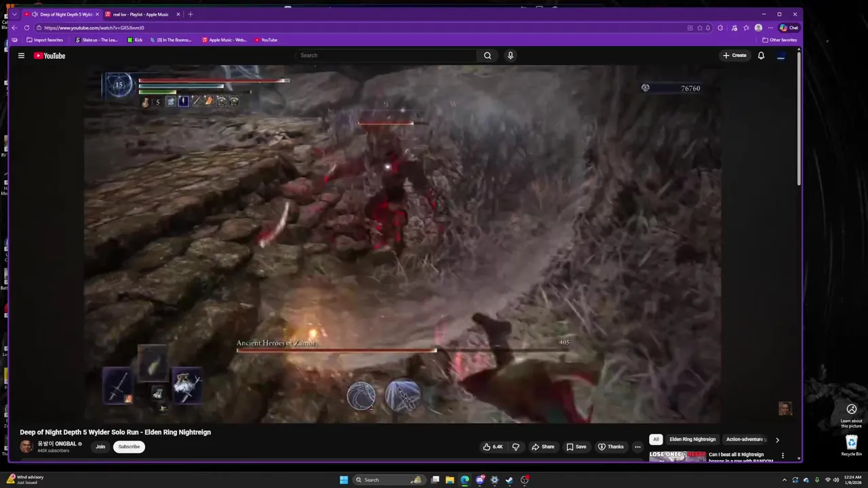The image size is (868, 488).
Task: Open File Explorer from the taskbar
Action: [450, 480]
